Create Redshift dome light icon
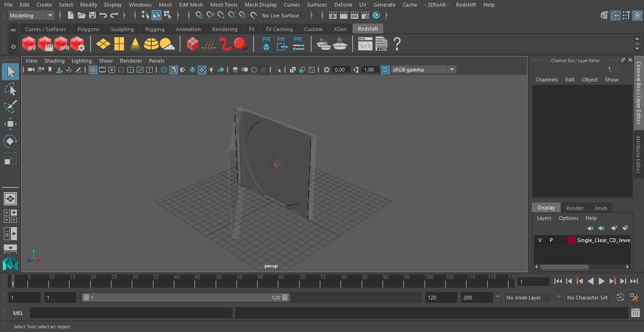 tap(151, 44)
